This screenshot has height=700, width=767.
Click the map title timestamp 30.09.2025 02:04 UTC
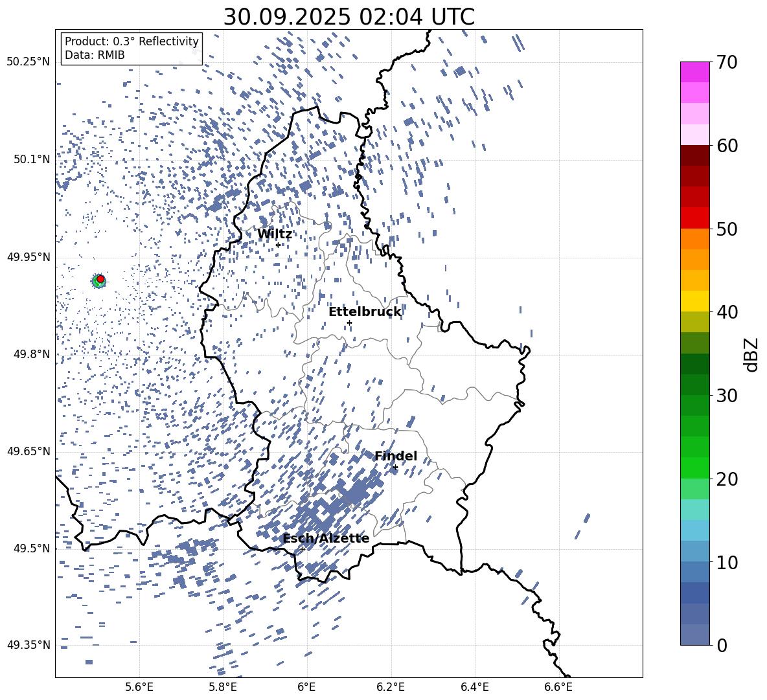point(349,17)
